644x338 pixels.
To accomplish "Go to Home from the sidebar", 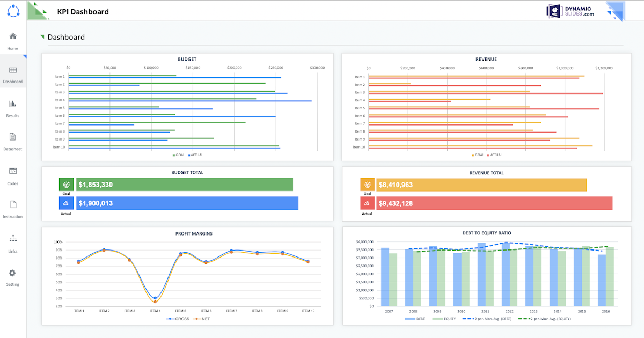I will point(12,40).
